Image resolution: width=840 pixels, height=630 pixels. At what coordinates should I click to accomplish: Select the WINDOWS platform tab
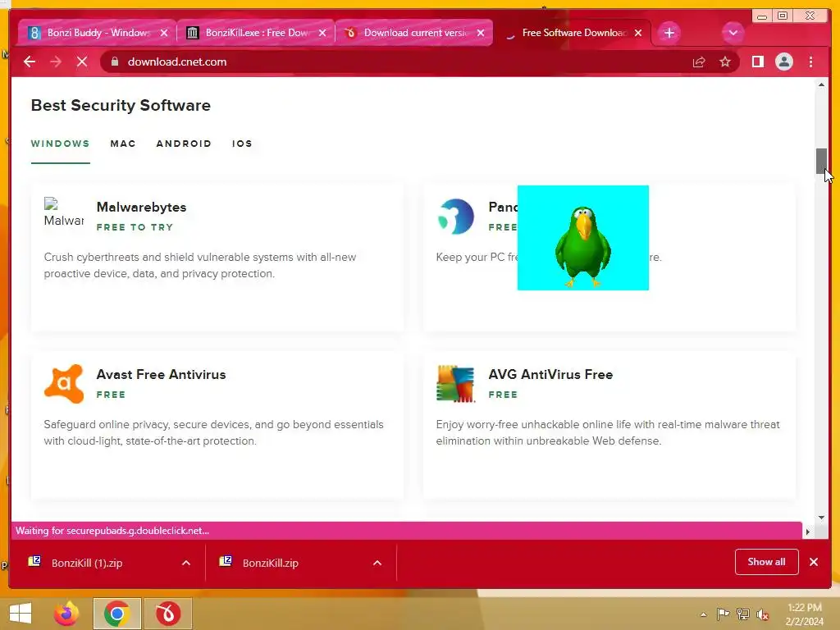60,144
